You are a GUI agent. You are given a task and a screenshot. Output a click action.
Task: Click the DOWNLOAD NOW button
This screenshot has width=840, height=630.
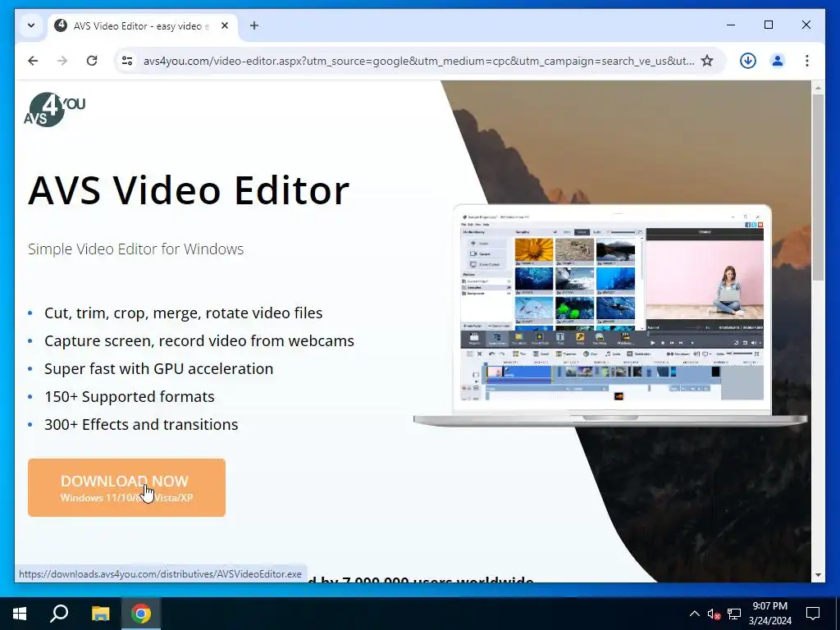pyautogui.click(x=126, y=487)
